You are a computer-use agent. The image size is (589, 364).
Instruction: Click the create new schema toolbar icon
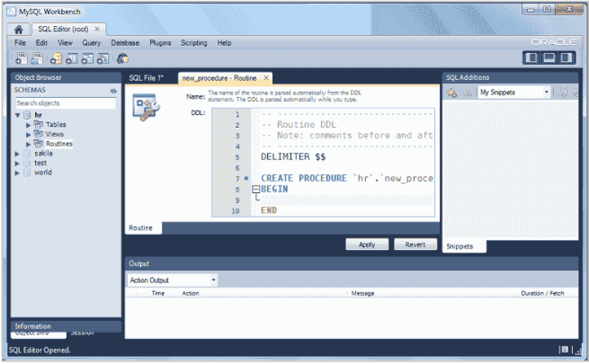click(56, 58)
